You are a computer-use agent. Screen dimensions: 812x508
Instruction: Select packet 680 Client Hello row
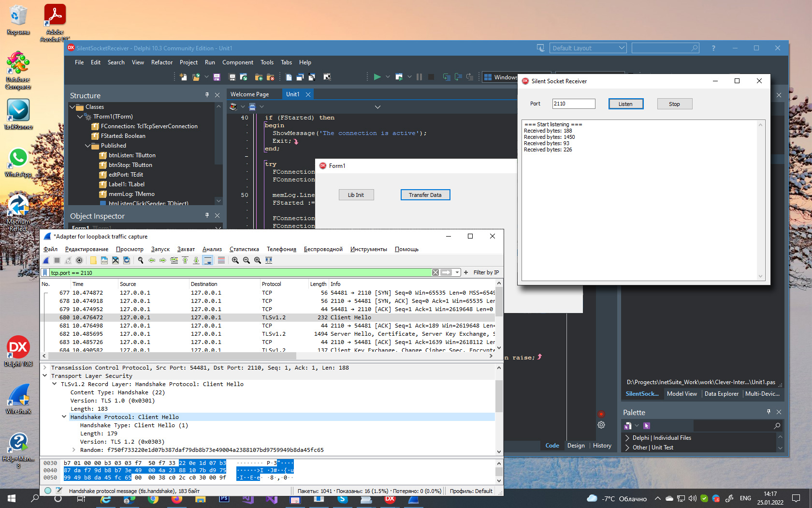tap(268, 317)
